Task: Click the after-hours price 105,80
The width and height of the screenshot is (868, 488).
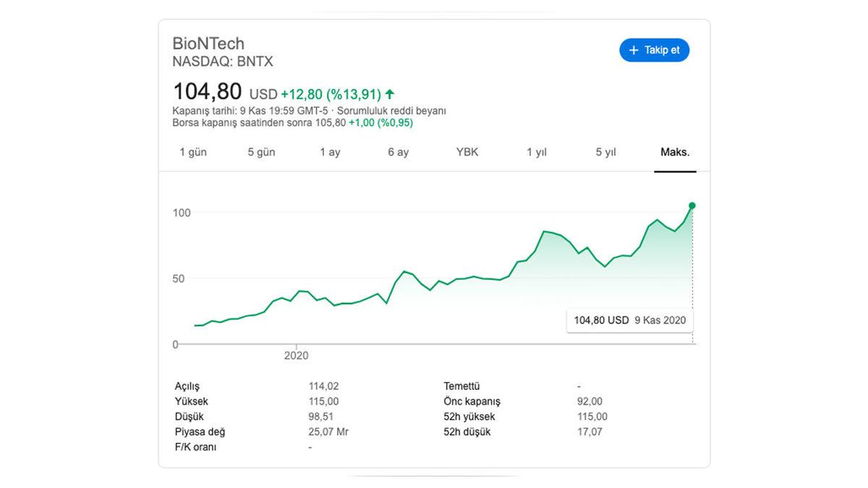Action: [x=331, y=123]
